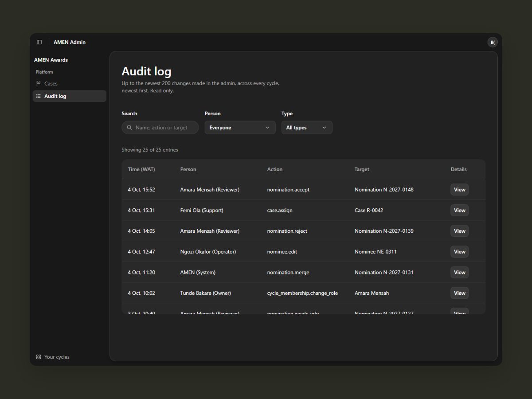Select the 4 Oct, 15:52 time cell
The image size is (532, 399).
tap(141, 190)
